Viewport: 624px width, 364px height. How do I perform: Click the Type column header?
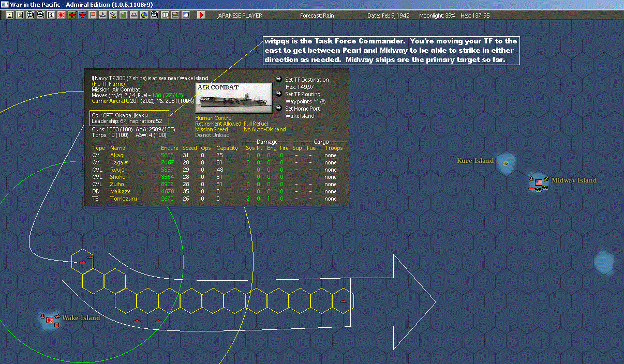98,148
